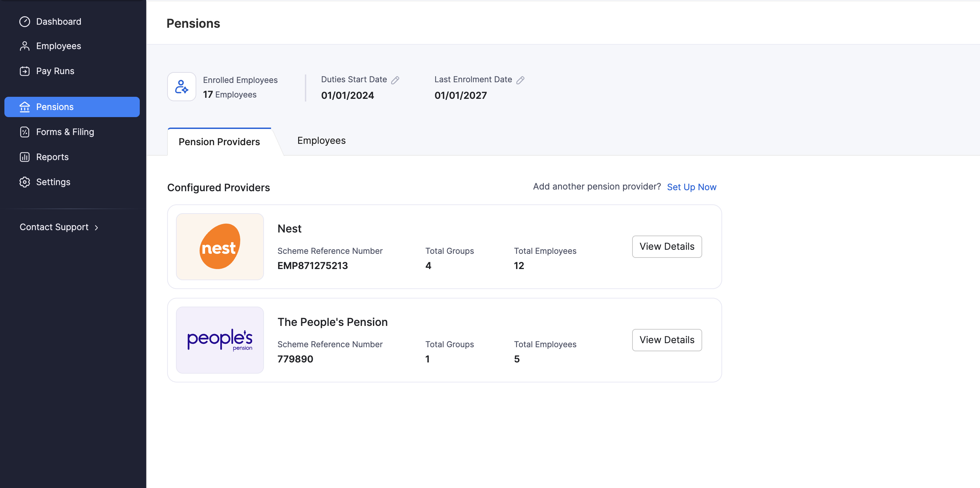Click the Nest logo thumbnail
The height and width of the screenshot is (488, 980).
(220, 246)
